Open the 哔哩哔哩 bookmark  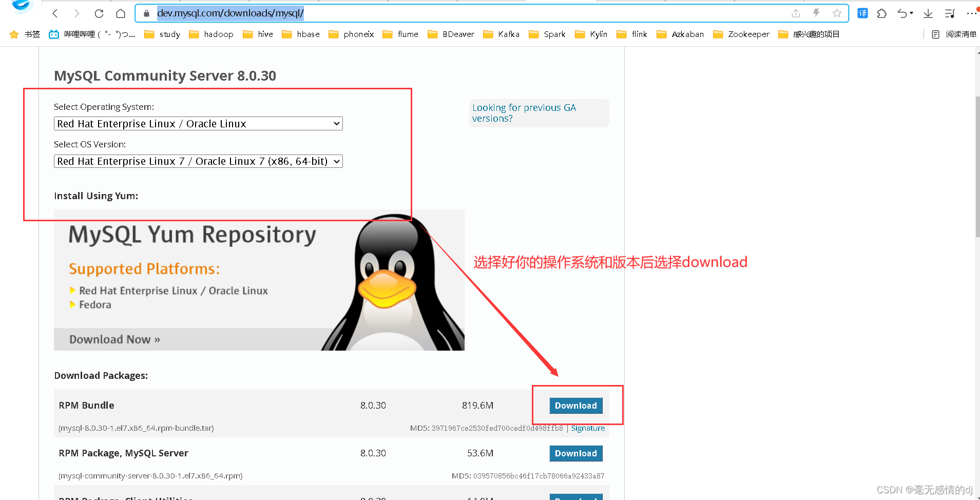pos(92,34)
